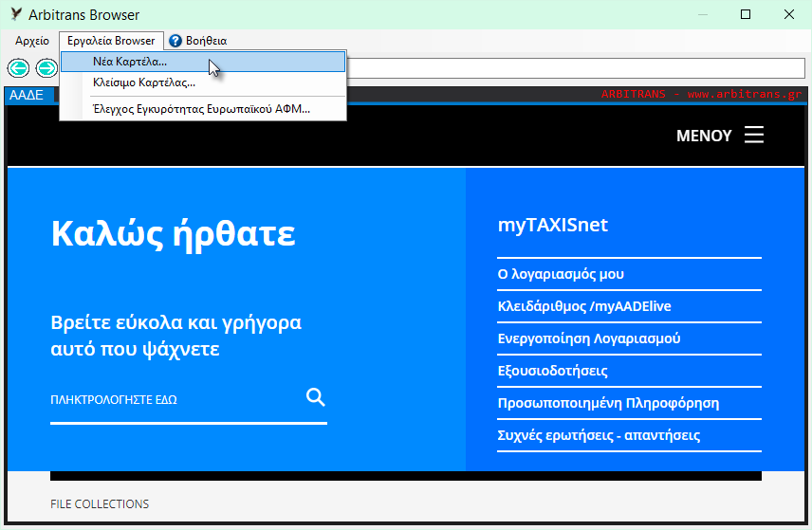
Task: Select Έλεγχος Εγκυρότητας Ευρωπαϊκού ΑΦΜ entry
Action: pyautogui.click(x=203, y=109)
